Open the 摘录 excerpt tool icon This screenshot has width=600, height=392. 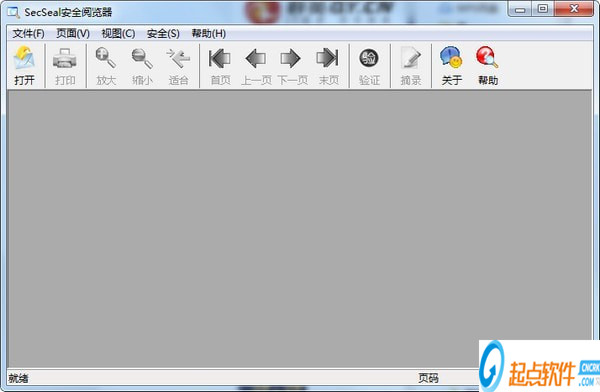pos(410,58)
